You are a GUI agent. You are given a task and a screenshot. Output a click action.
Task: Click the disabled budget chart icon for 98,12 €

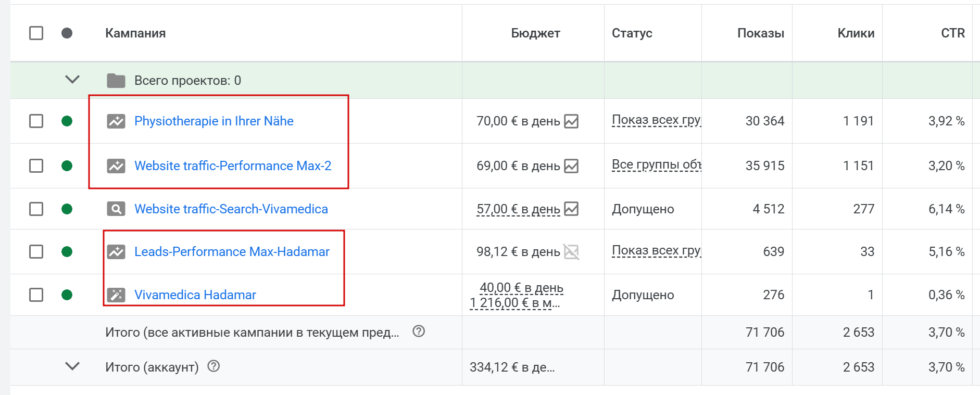[571, 252]
